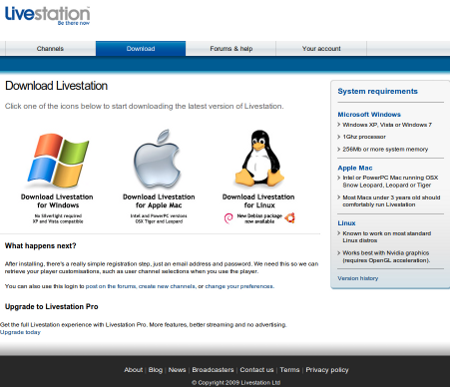Click the 1Ghz processor item

click(x=364, y=137)
